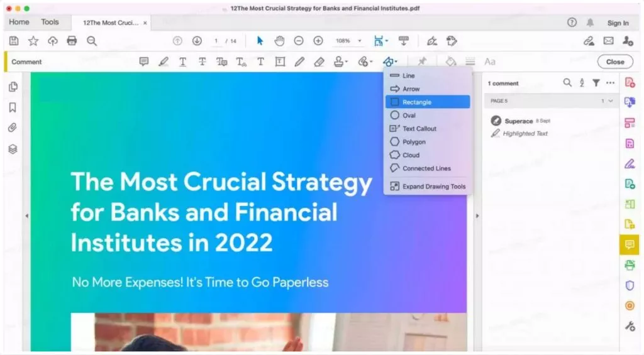Select the replace text tool

(x=222, y=62)
